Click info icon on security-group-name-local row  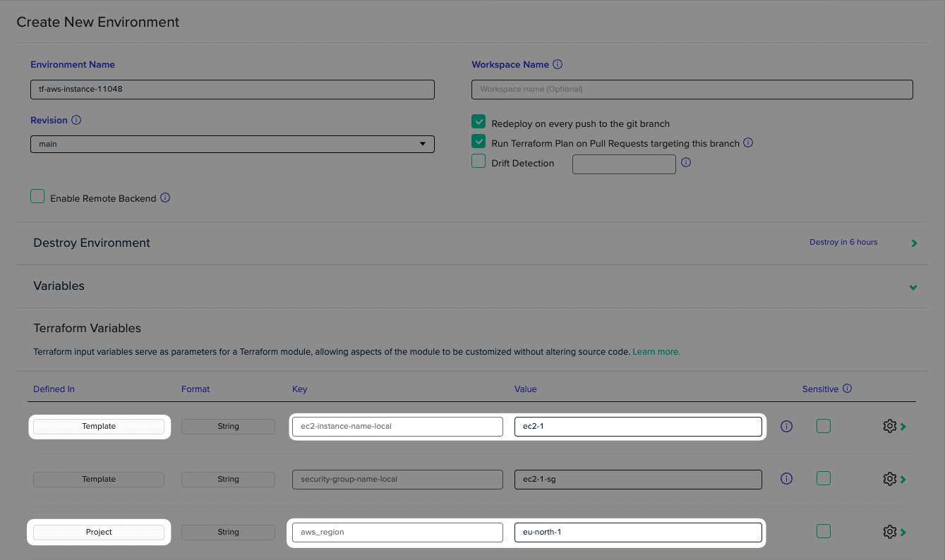tap(786, 479)
